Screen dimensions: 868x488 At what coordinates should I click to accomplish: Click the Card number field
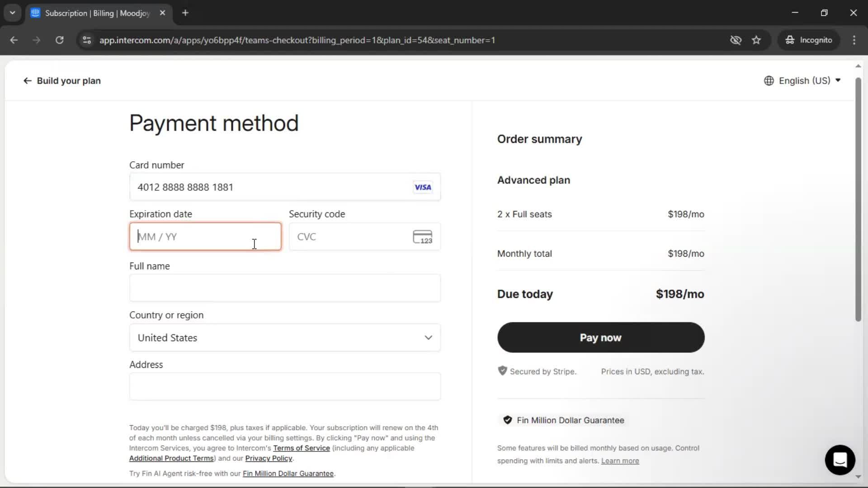(285, 187)
